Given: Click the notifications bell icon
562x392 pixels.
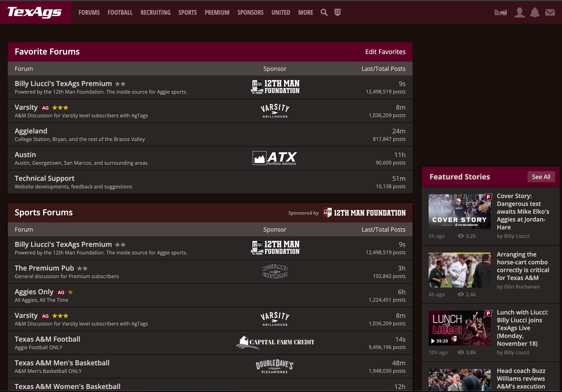Looking at the screenshot, I should (x=535, y=12).
